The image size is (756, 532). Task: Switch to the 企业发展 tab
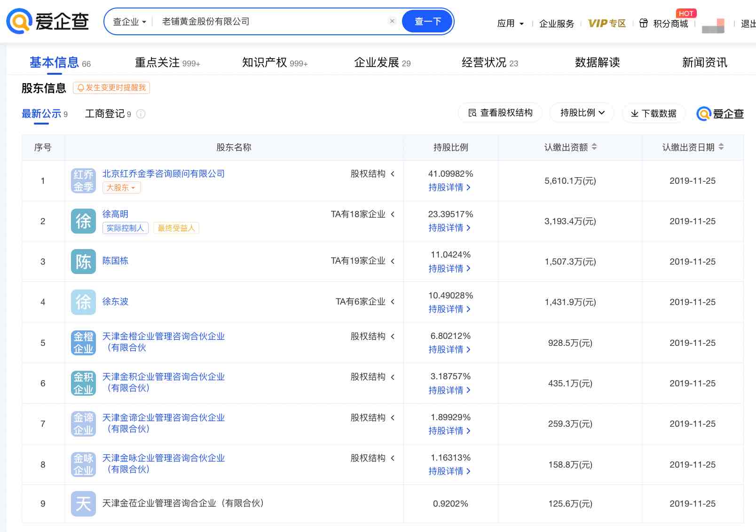(382, 63)
